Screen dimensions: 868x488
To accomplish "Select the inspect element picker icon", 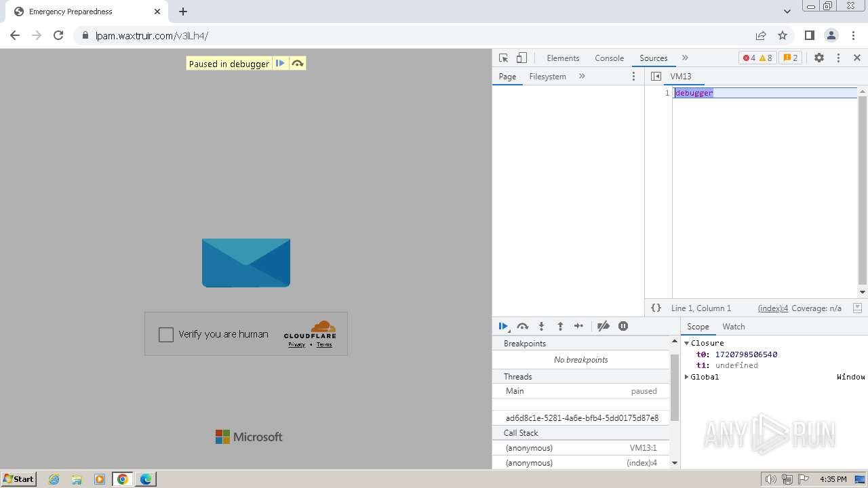I will click(503, 58).
